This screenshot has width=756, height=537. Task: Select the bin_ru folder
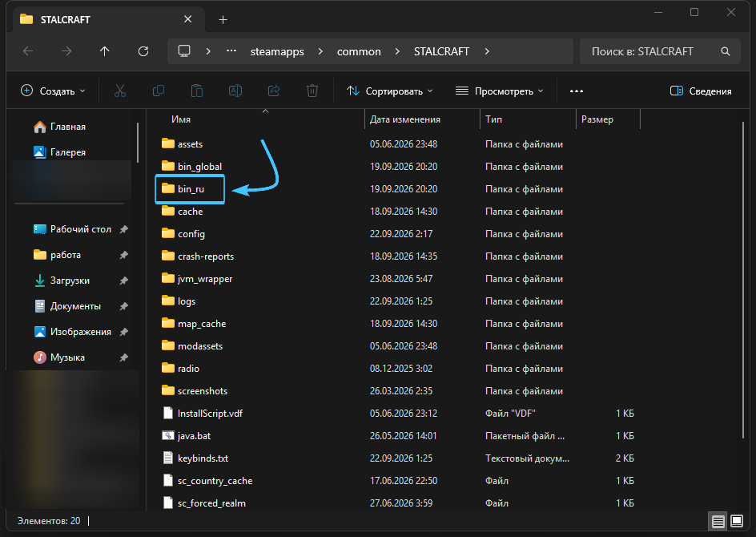(x=190, y=189)
